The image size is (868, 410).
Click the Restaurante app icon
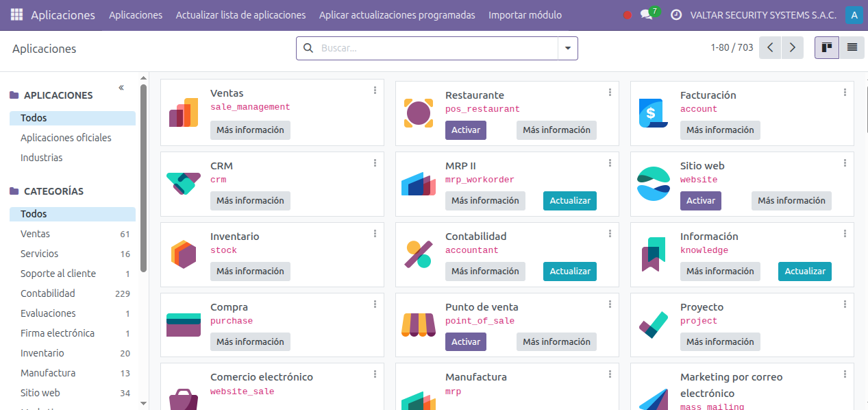(x=419, y=112)
